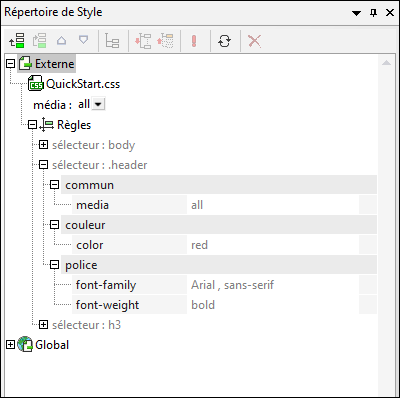Select the font-weight property name
The image size is (400, 398).
pyautogui.click(x=129, y=305)
